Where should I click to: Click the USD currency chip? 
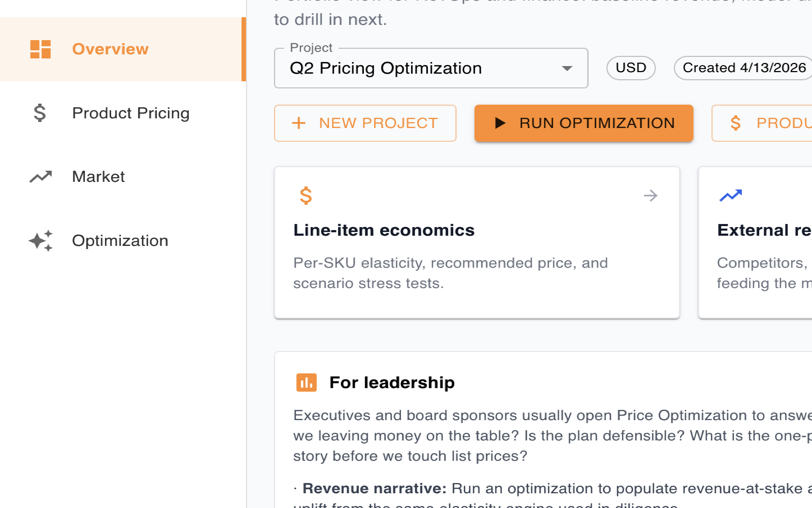(x=631, y=68)
